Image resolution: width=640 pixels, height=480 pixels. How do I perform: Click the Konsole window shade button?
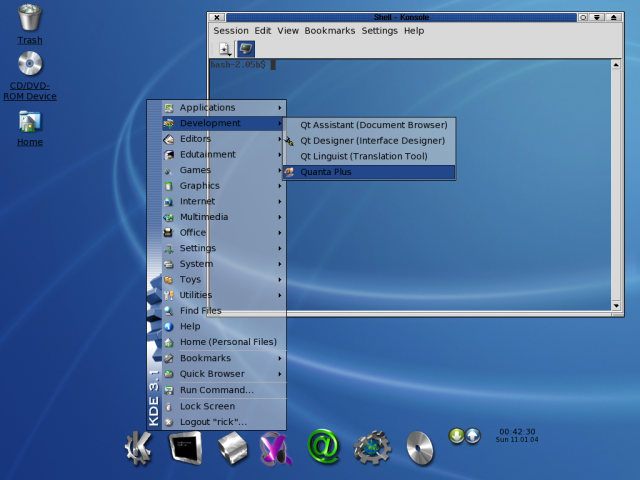(597, 17)
